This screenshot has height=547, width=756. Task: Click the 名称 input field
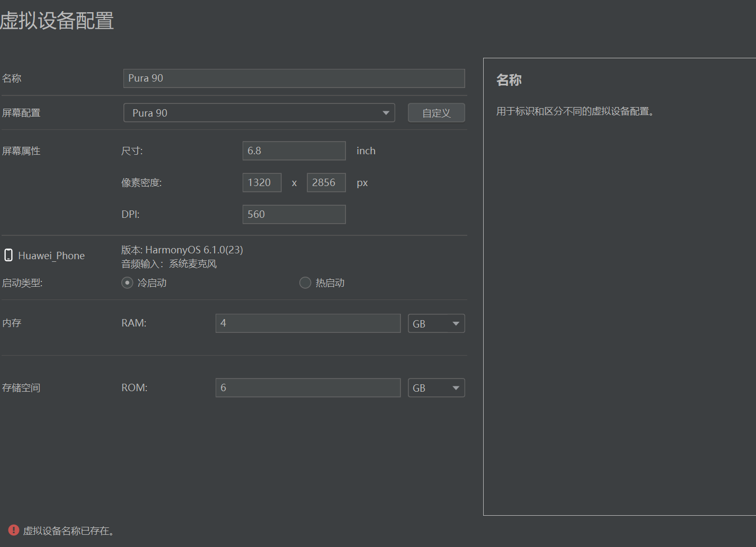coord(294,78)
